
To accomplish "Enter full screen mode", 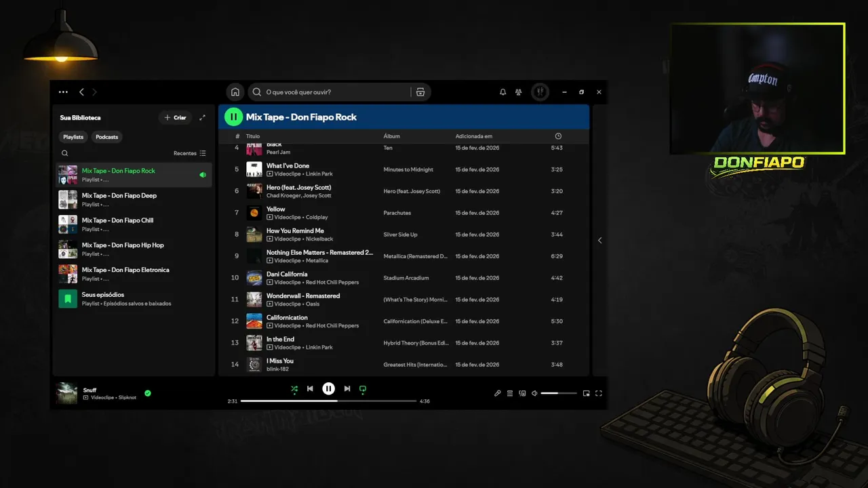I will (598, 393).
